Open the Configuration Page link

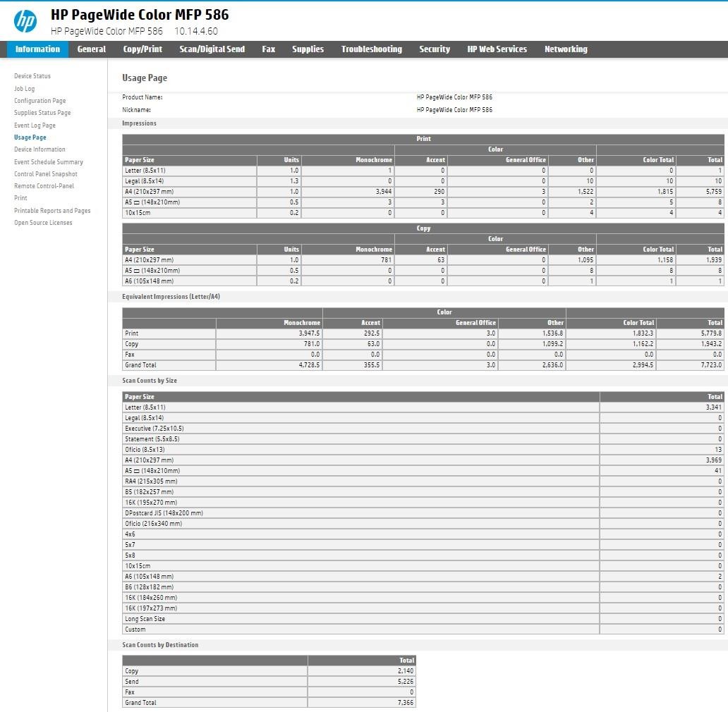point(40,101)
